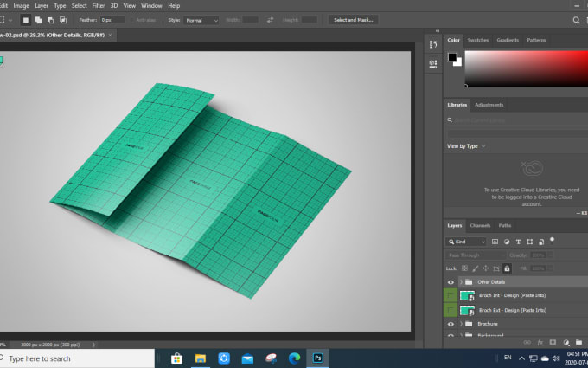This screenshot has width=588, height=368.
Task: Open File Explorer from the taskbar
Action: 201,358
